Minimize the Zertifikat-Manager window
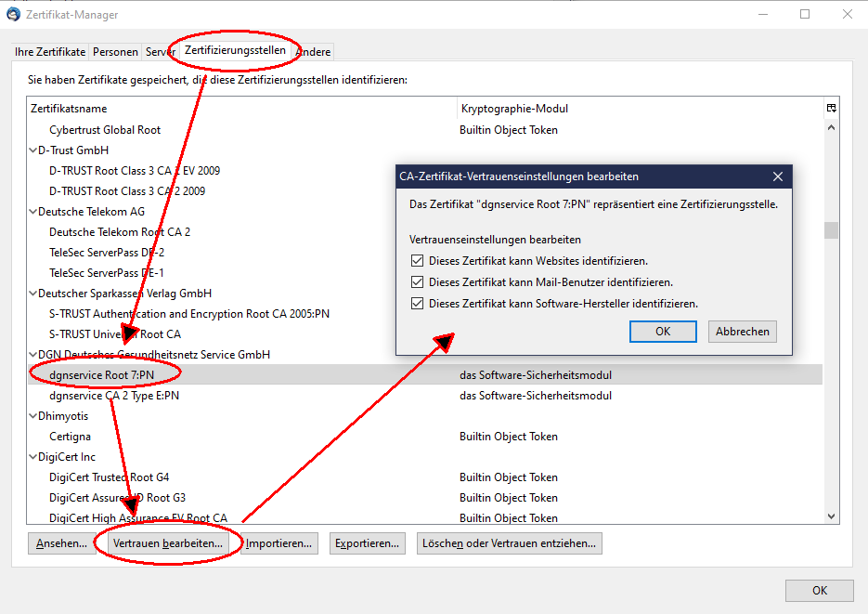The height and width of the screenshot is (614, 868). [763, 14]
